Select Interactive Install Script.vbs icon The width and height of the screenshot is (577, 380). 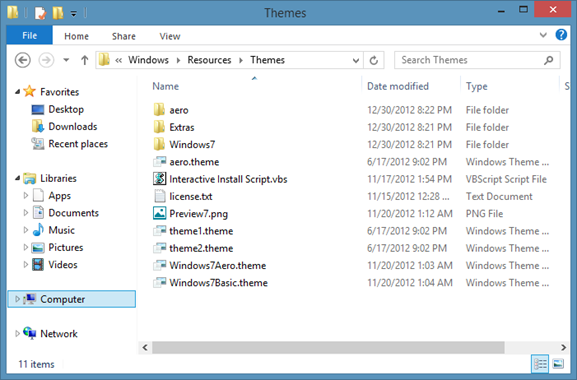pos(160,179)
